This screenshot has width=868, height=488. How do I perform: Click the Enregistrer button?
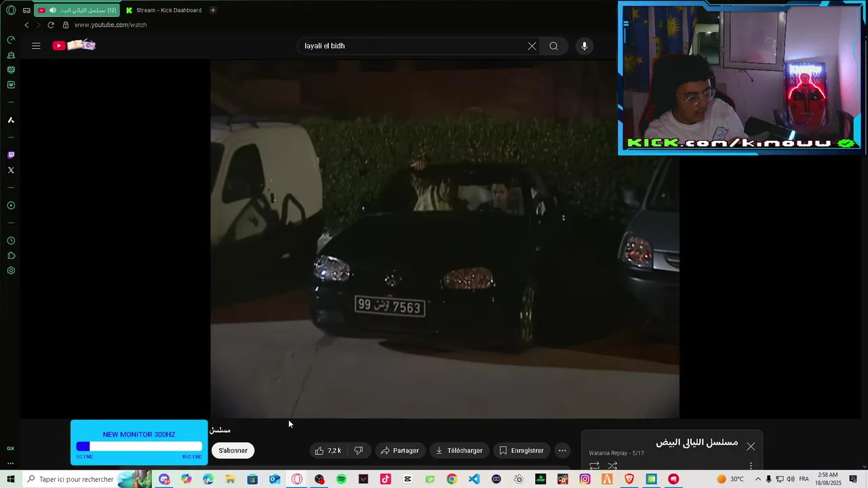pos(521,451)
